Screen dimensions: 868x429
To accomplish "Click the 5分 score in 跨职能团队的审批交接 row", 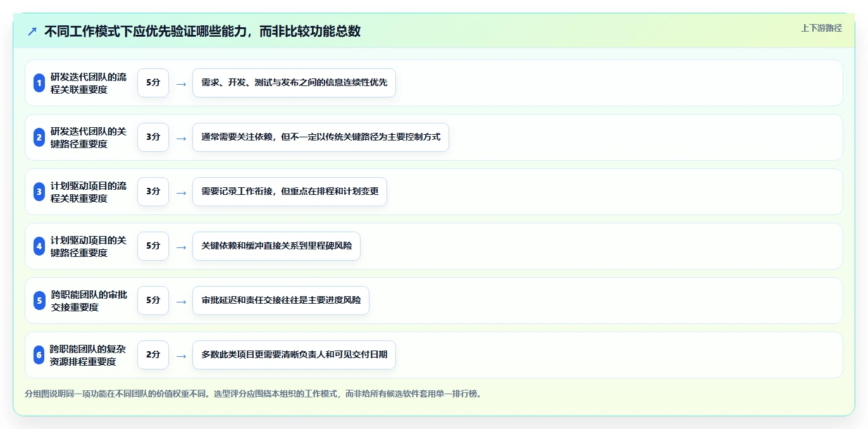I will tap(153, 301).
